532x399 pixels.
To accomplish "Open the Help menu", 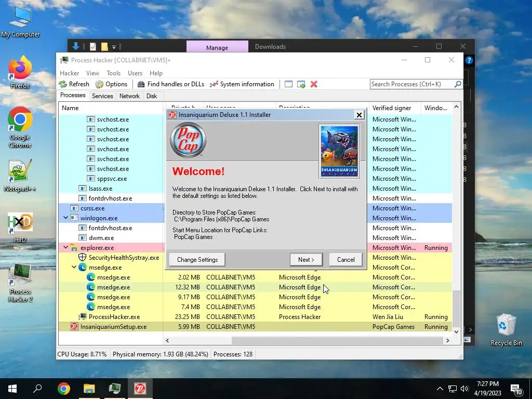I will click(156, 73).
